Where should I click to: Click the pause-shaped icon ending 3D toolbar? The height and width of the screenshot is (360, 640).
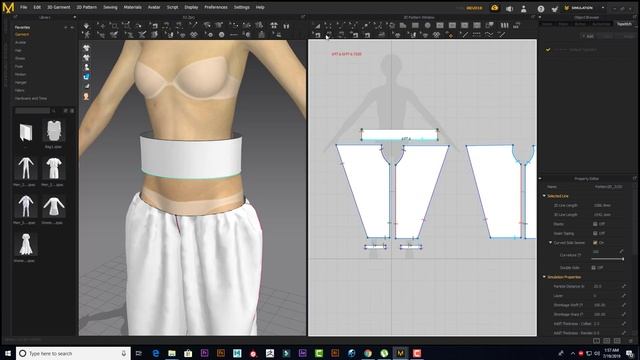click(x=286, y=26)
